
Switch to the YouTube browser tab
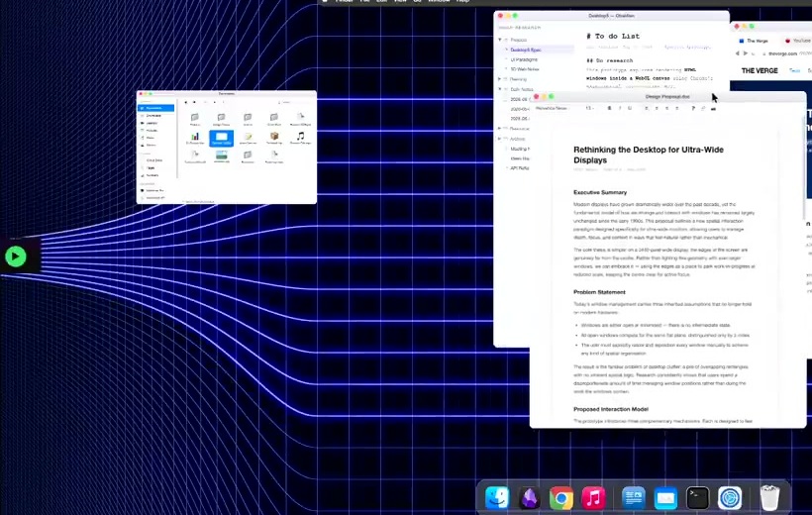point(797,41)
